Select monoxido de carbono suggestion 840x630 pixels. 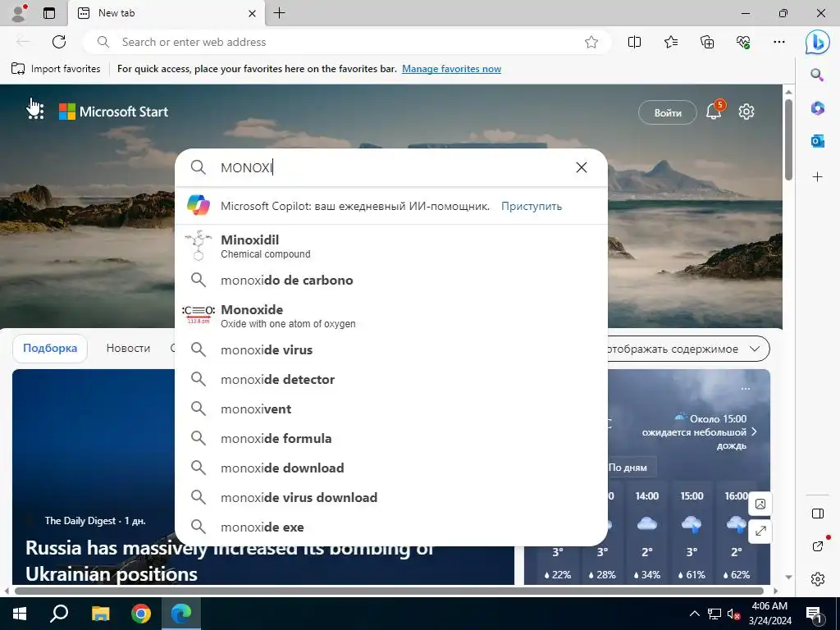pos(391,281)
